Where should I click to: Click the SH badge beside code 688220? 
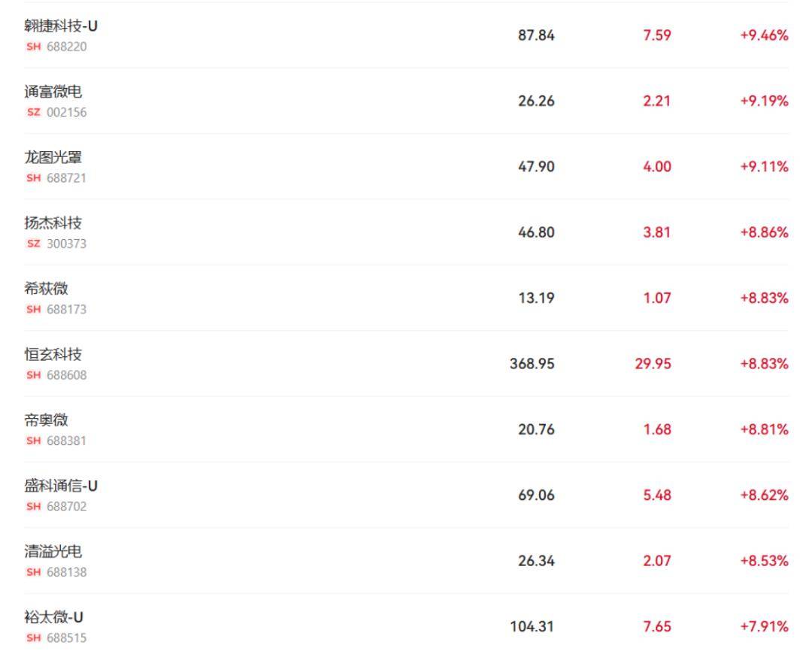34,47
